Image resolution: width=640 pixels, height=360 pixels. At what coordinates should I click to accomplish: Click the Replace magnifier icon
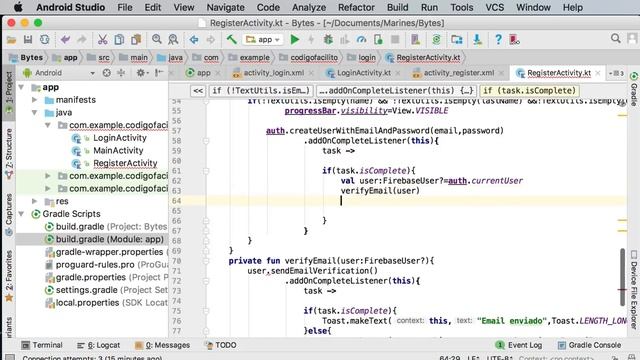tap(173, 40)
